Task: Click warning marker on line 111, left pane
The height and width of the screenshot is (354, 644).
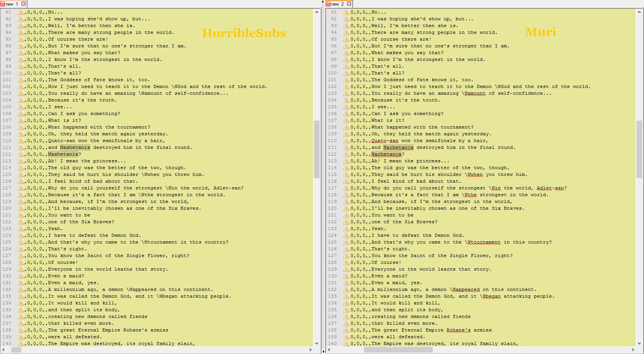Action: (x=21, y=148)
